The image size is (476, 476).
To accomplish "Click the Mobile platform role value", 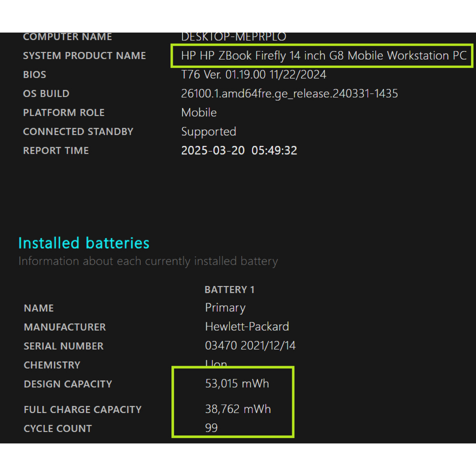I will coord(199,113).
